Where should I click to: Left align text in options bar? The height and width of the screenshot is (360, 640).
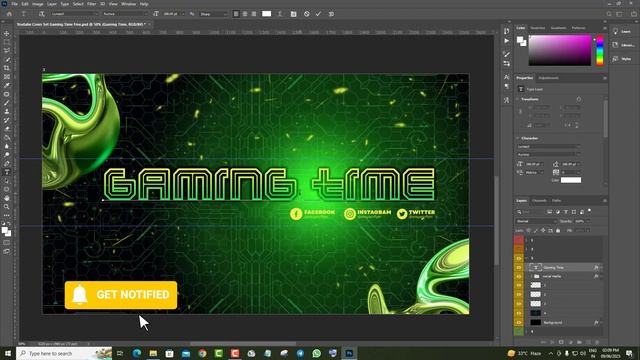pyautogui.click(x=236, y=14)
